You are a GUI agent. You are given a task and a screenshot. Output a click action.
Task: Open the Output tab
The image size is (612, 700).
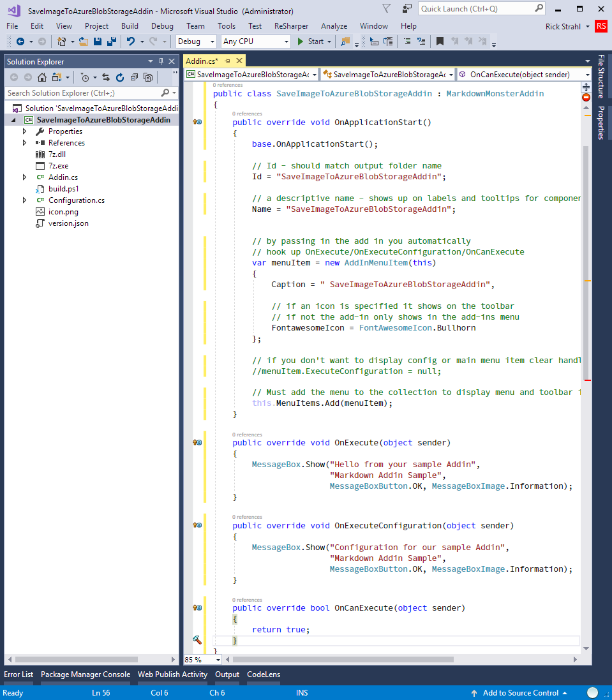tap(227, 674)
